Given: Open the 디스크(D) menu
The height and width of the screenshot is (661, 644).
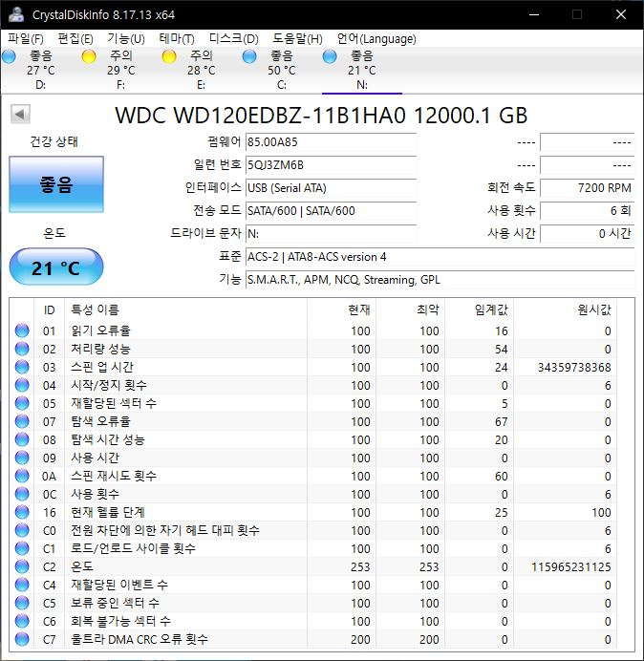Looking at the screenshot, I should click(234, 39).
